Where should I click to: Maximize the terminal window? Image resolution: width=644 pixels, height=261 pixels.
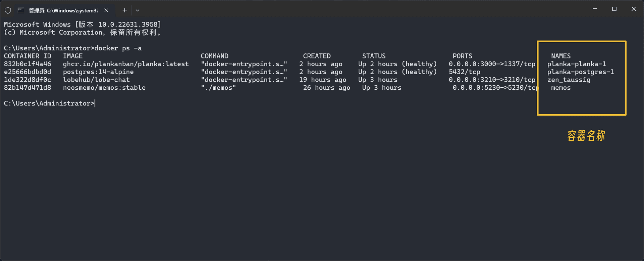614,9
